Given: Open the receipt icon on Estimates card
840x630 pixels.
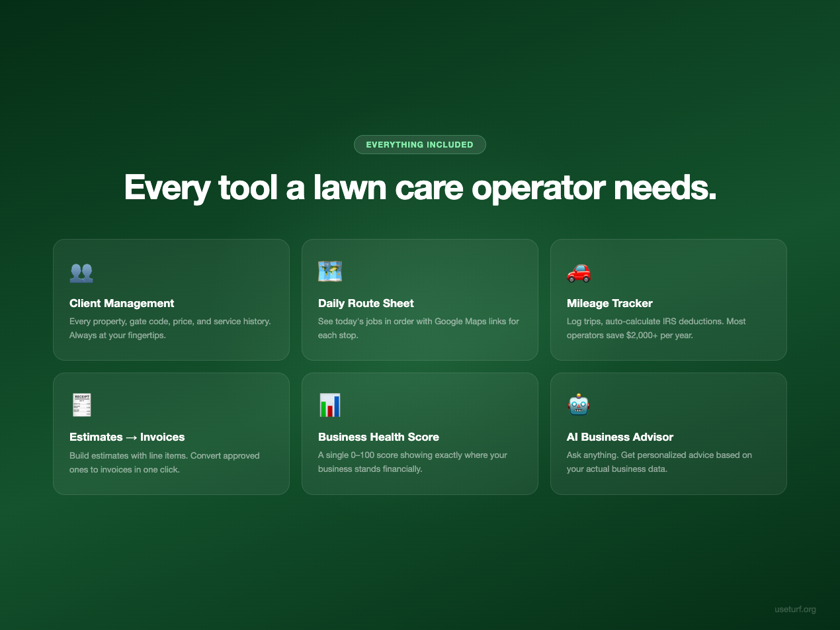Looking at the screenshot, I should coord(82,405).
